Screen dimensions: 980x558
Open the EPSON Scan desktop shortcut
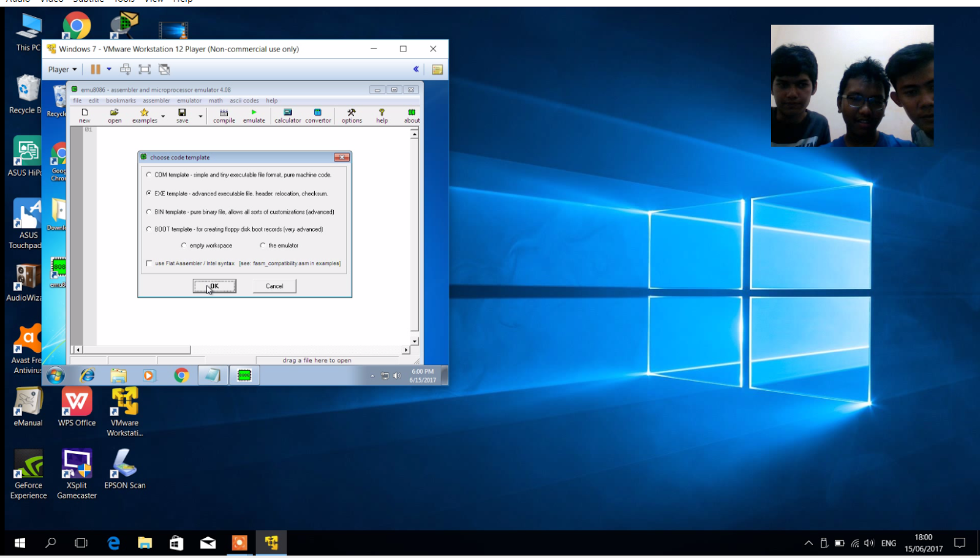click(x=125, y=469)
